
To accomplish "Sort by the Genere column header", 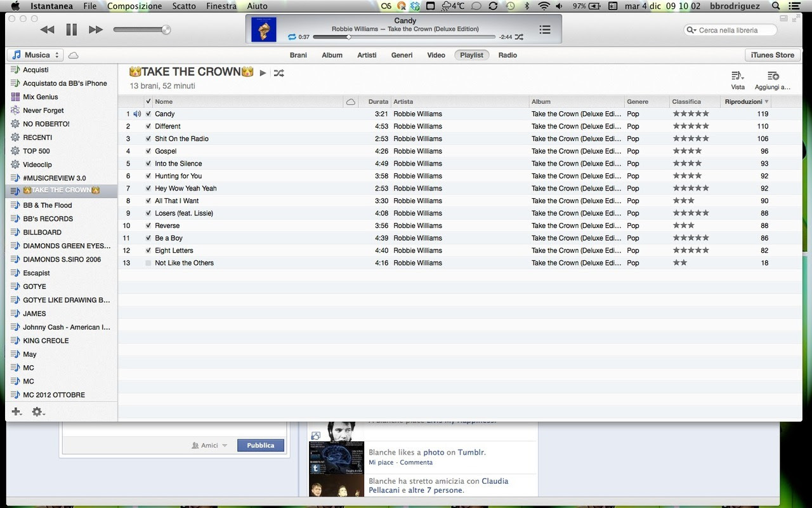I will [x=638, y=102].
